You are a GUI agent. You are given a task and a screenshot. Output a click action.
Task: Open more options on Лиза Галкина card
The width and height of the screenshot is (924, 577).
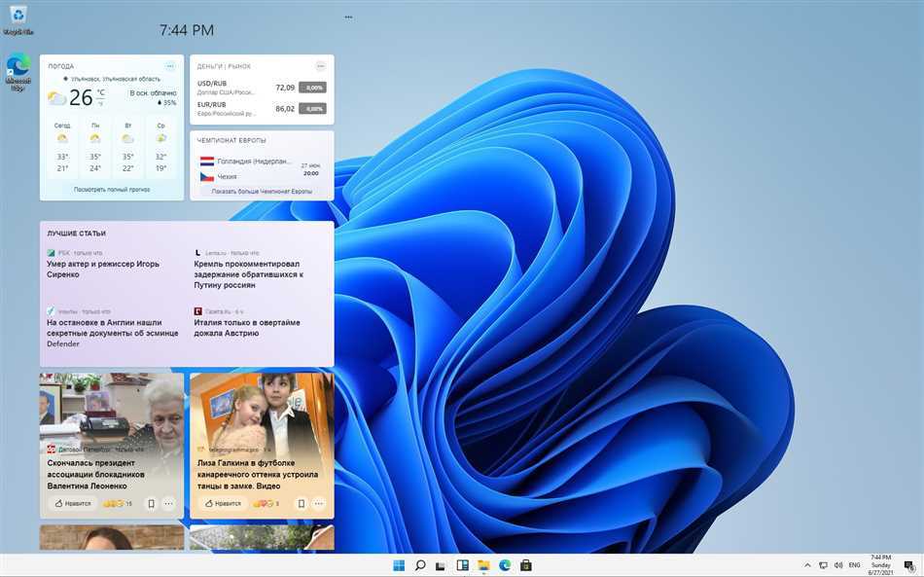[x=318, y=504]
